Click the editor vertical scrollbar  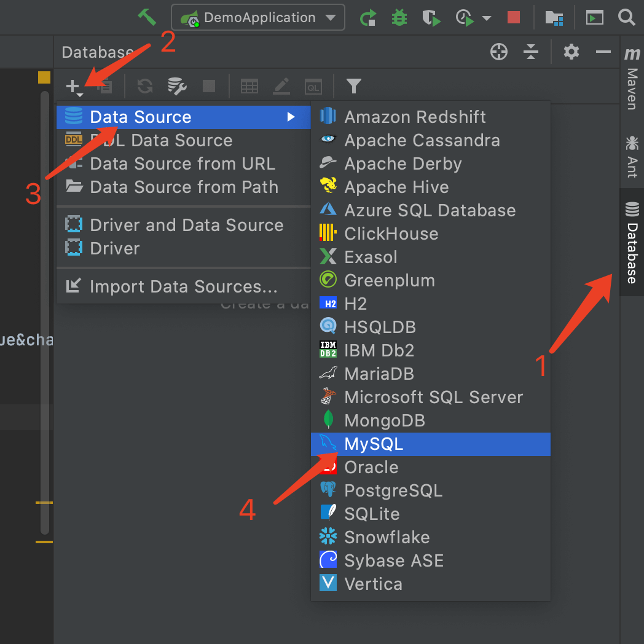44,307
